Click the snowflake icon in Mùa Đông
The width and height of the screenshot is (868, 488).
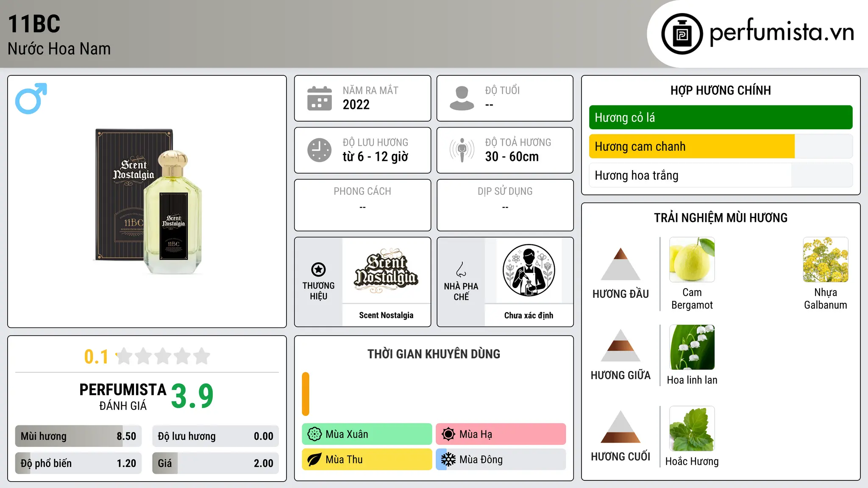pyautogui.click(x=448, y=460)
